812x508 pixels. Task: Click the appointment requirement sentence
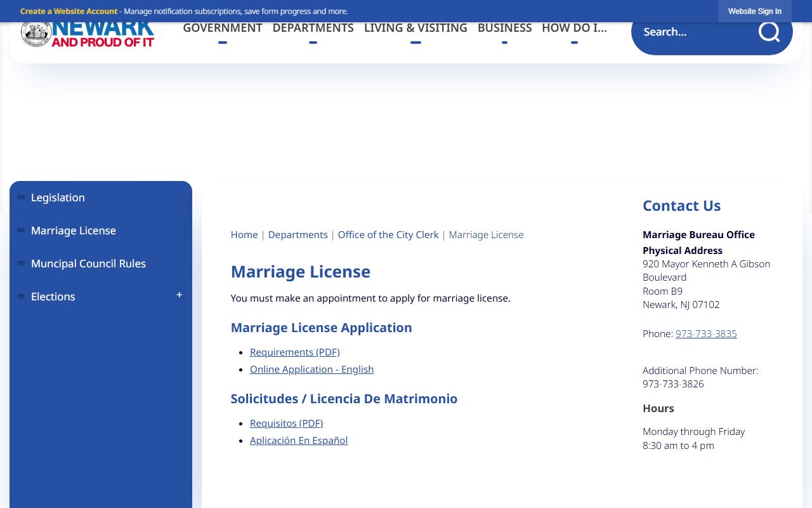pos(370,298)
